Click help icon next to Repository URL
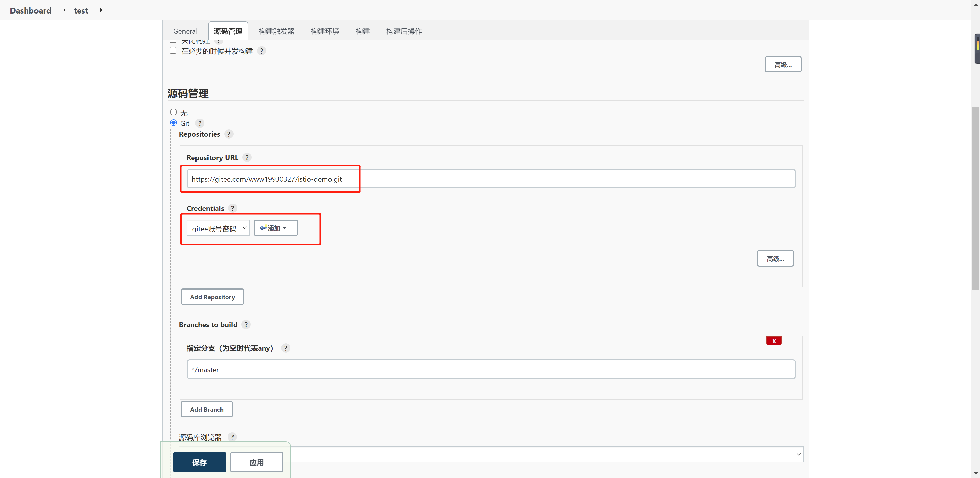The image size is (980, 478). pos(247,157)
